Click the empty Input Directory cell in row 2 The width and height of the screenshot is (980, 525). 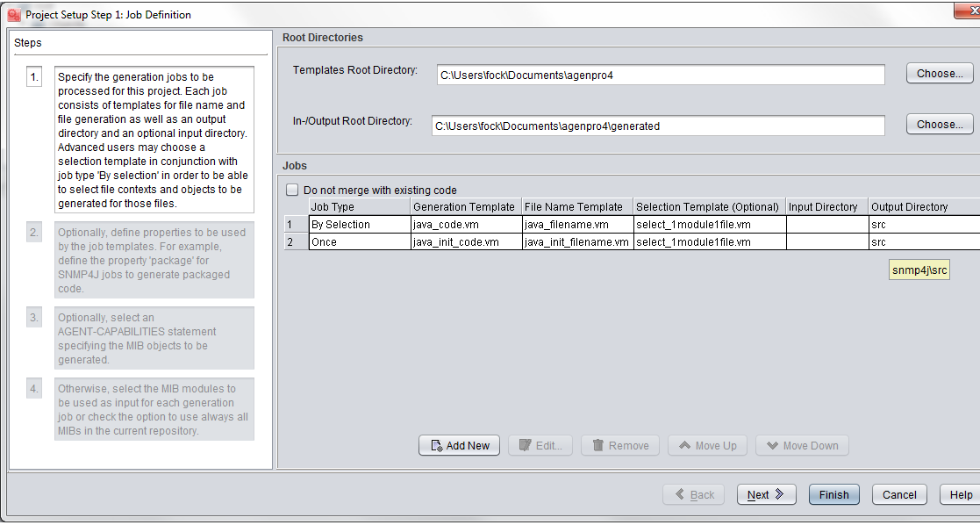pyautogui.click(x=827, y=241)
